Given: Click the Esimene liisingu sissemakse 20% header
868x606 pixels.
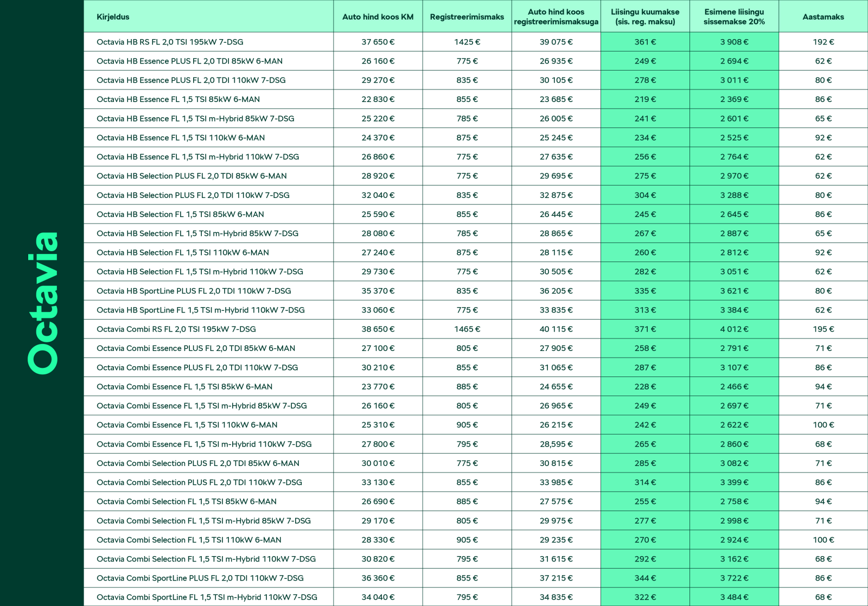Looking at the screenshot, I should 734,17.
